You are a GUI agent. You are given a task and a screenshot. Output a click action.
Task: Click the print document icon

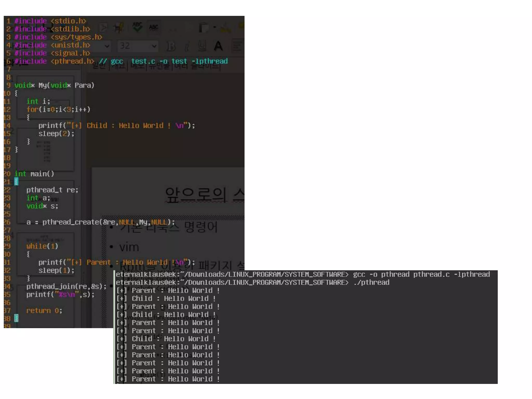118,28
